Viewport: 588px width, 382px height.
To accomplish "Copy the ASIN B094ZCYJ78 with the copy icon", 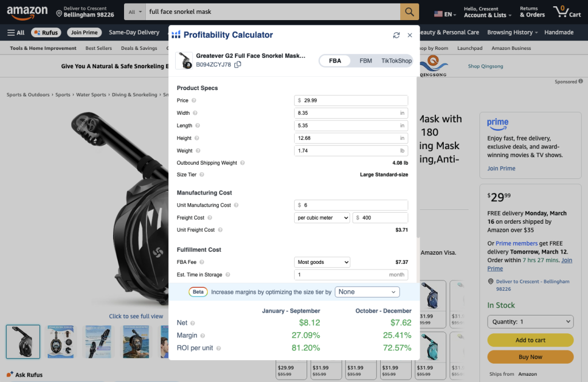I will (238, 65).
